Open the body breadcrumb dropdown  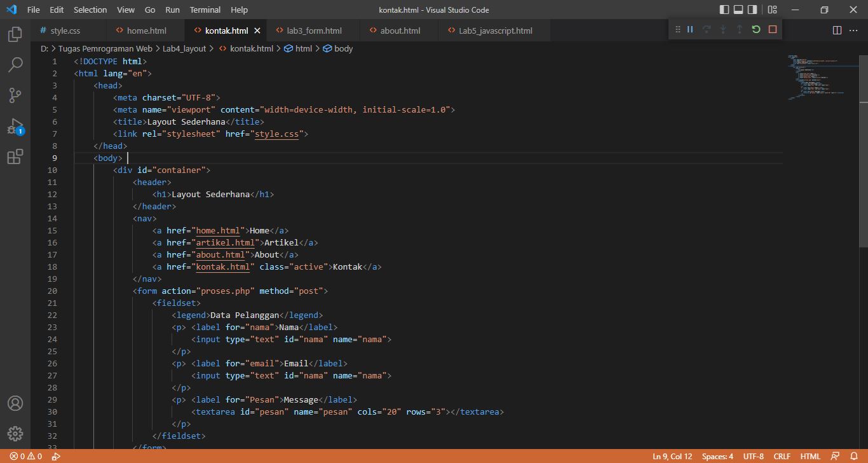pos(342,48)
